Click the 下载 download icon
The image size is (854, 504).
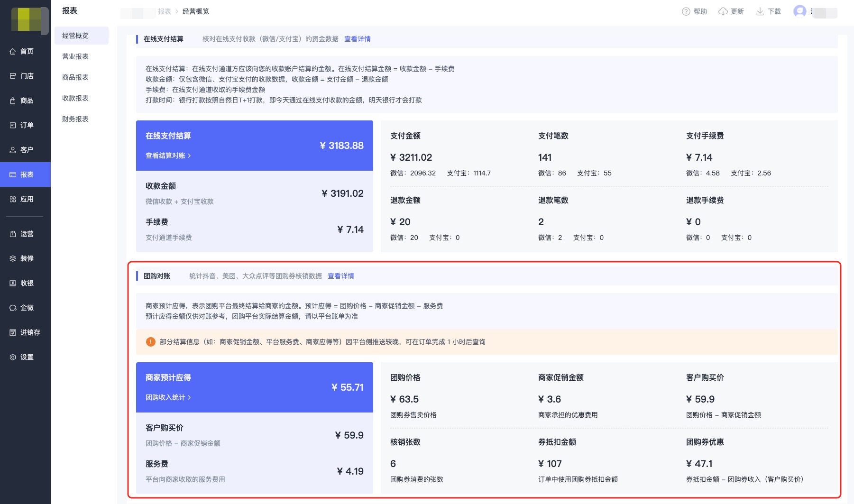[x=760, y=11]
